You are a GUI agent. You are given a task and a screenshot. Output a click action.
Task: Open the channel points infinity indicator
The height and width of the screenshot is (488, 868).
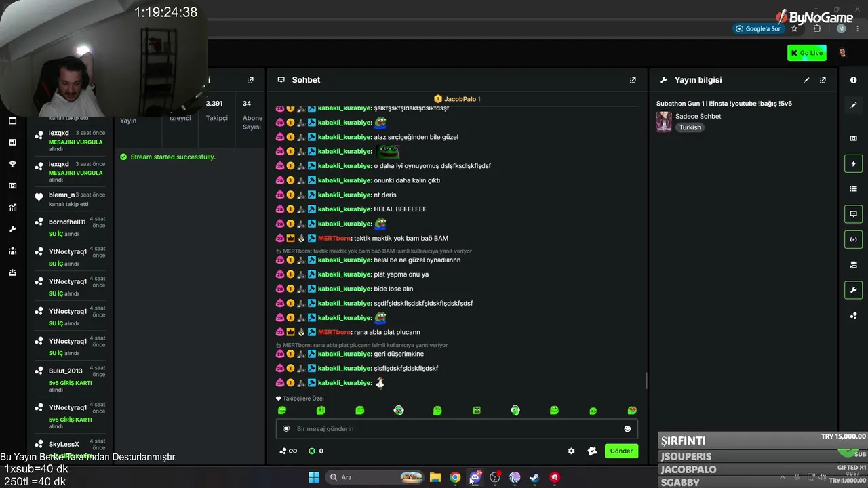coord(288,451)
